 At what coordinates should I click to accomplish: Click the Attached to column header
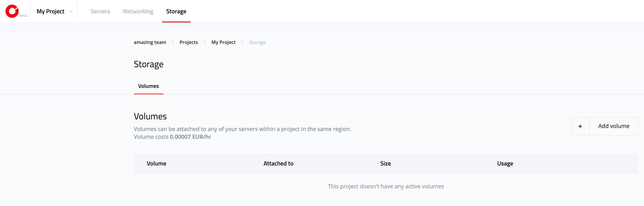(278, 164)
